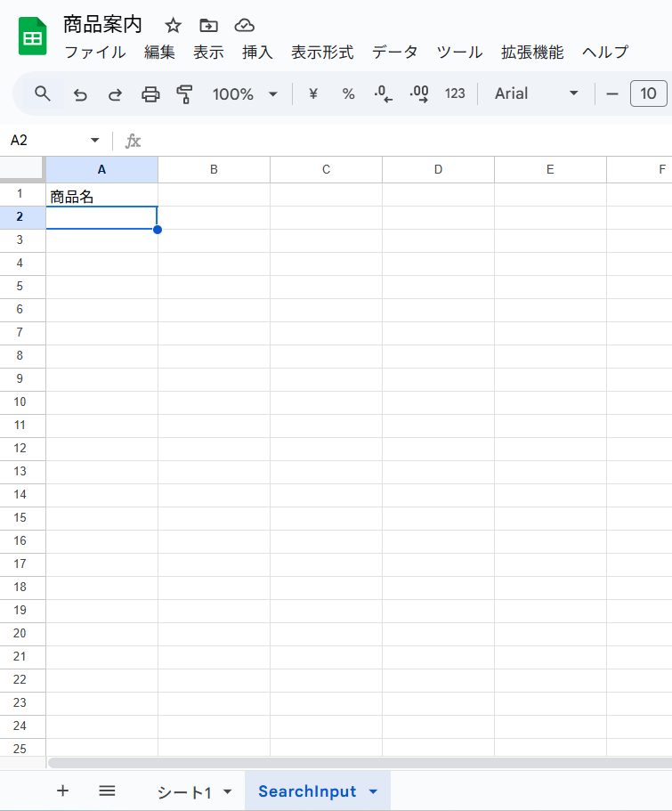The height and width of the screenshot is (811, 672).
Task: Open the 編集 menu
Action: [x=159, y=53]
